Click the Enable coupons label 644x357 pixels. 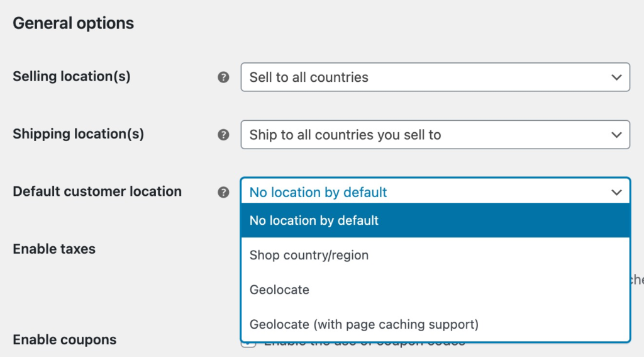(x=65, y=340)
